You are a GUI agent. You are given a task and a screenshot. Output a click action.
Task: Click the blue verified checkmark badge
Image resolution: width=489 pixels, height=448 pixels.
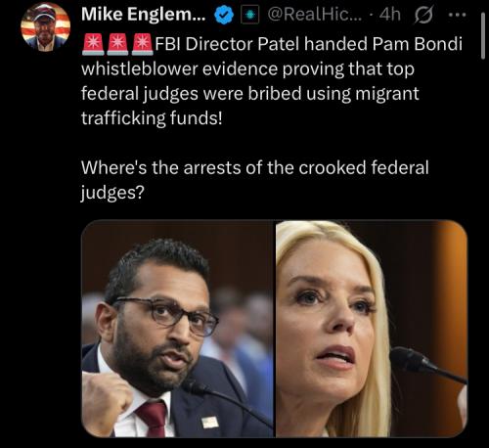(x=224, y=15)
